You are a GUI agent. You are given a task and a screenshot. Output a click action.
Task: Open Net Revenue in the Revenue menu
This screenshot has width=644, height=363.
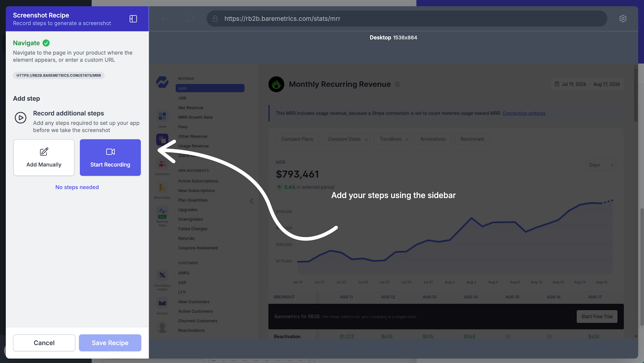(x=191, y=108)
